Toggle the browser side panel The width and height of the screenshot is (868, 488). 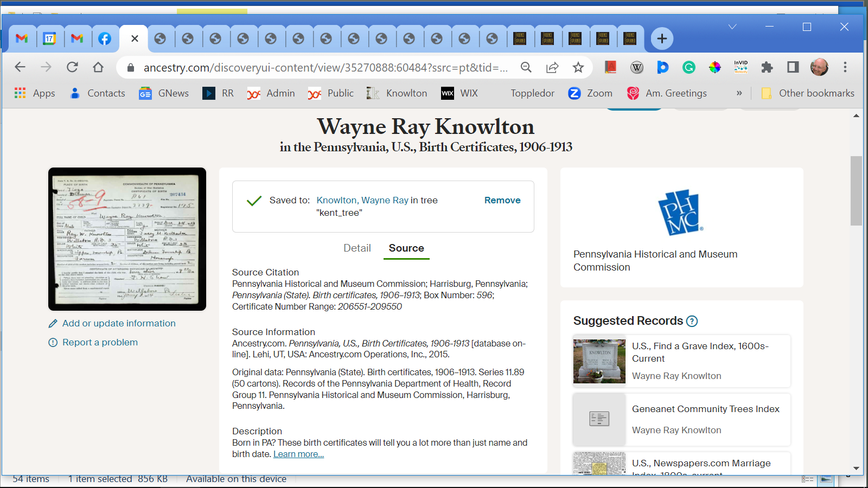(x=793, y=67)
